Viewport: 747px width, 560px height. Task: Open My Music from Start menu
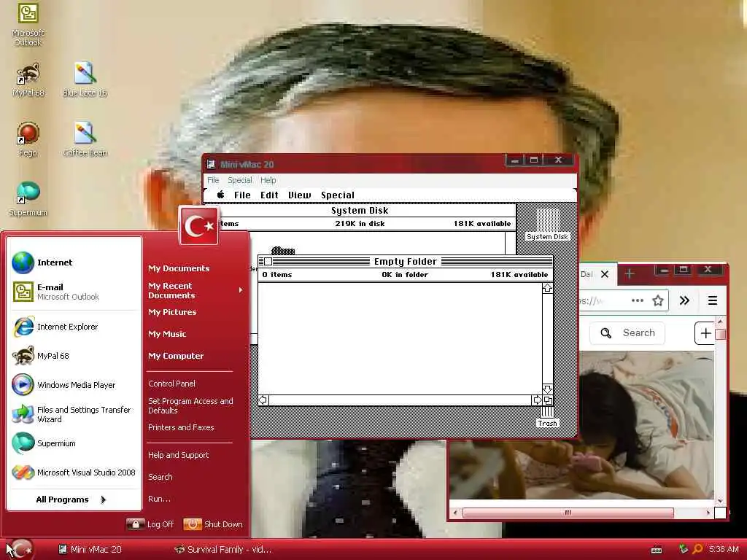(x=167, y=334)
